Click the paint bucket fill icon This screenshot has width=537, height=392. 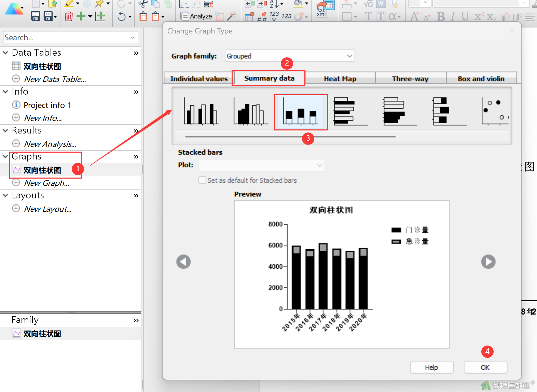pos(298,4)
